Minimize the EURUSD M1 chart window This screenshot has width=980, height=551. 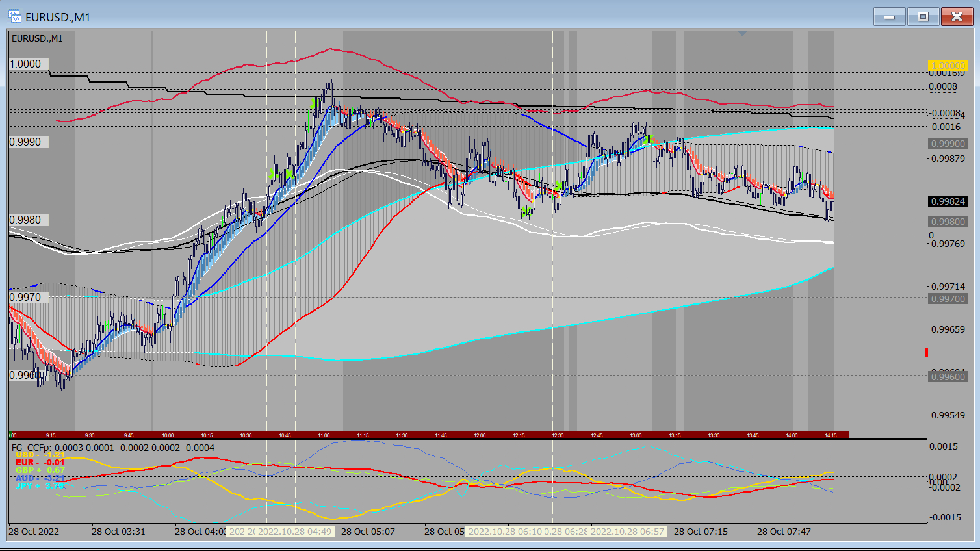click(889, 17)
